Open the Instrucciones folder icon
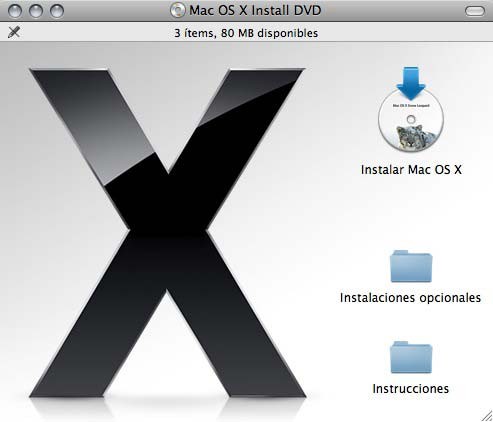 (x=411, y=357)
